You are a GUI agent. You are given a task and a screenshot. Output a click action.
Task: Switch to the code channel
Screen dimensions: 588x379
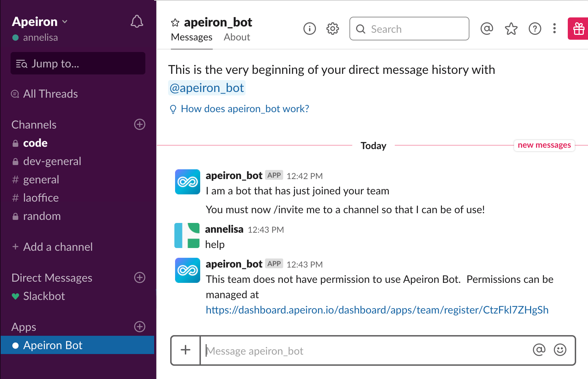(x=35, y=143)
